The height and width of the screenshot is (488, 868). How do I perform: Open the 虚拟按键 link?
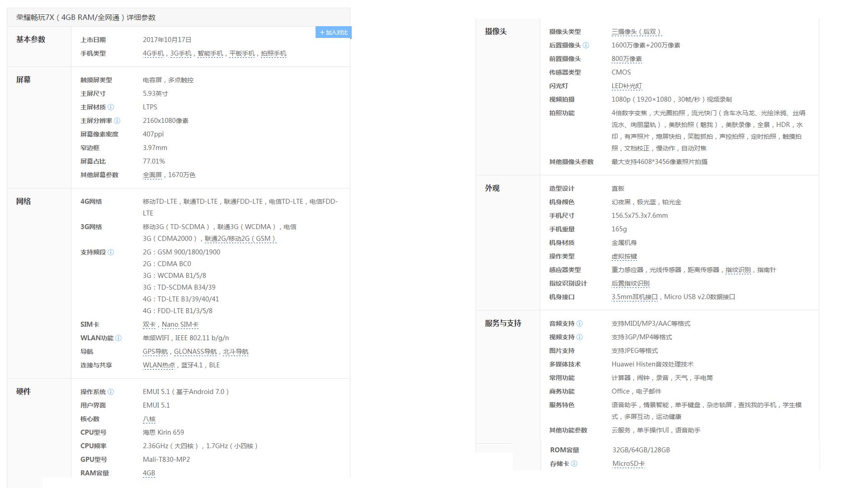pos(624,256)
